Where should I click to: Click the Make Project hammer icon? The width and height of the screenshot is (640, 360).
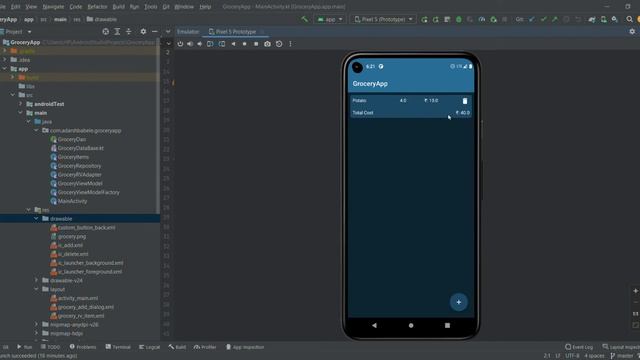[304, 19]
